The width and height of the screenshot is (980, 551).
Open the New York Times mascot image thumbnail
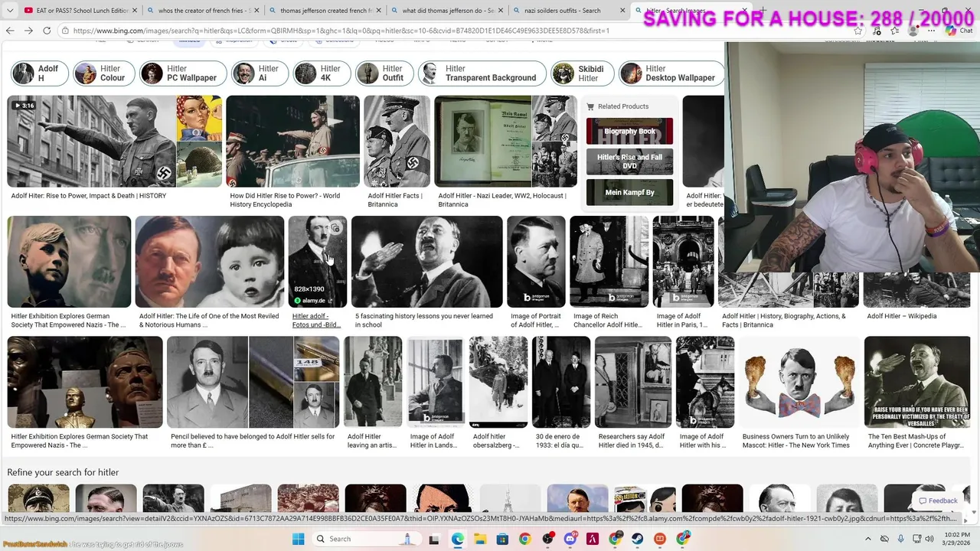click(x=799, y=382)
